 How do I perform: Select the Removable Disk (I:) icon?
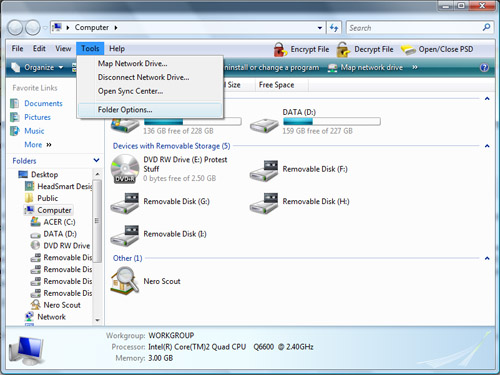[124, 235]
